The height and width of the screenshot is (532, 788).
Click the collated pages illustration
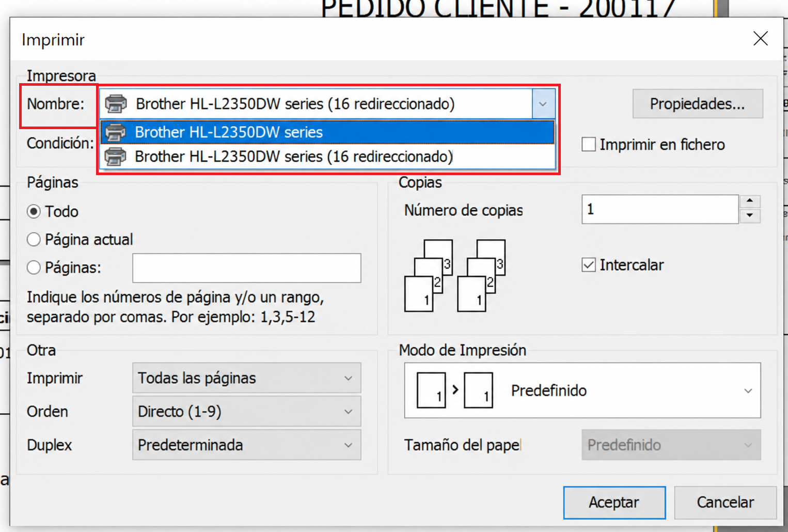point(454,276)
